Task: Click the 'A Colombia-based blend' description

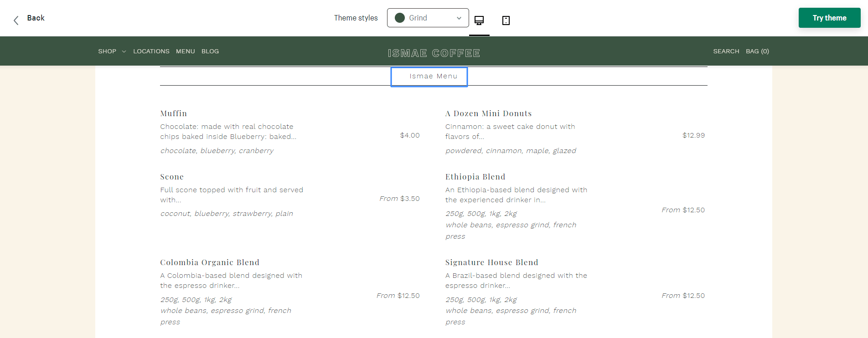Action: [231, 281]
